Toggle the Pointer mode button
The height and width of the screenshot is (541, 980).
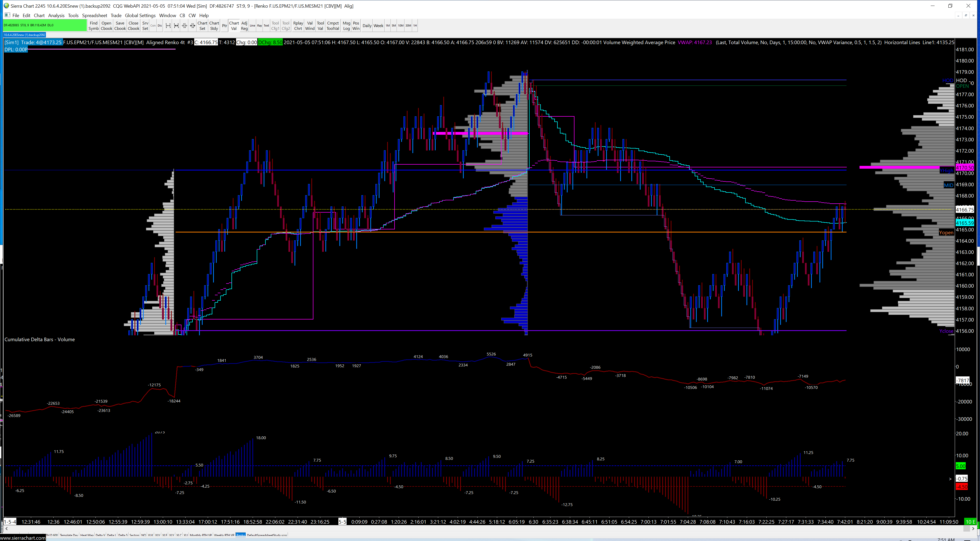(x=225, y=26)
